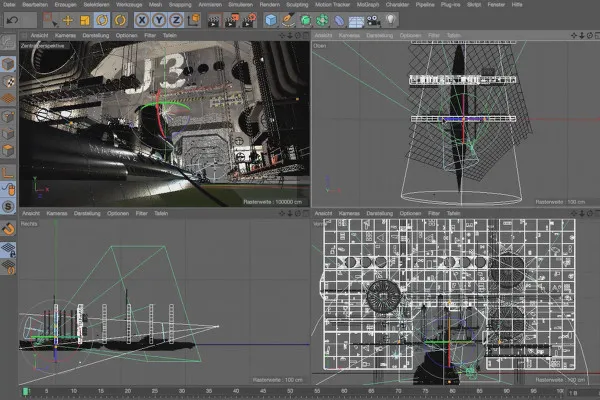
Task: Click the green timeline playhead at frame 0
Action: click(25, 391)
